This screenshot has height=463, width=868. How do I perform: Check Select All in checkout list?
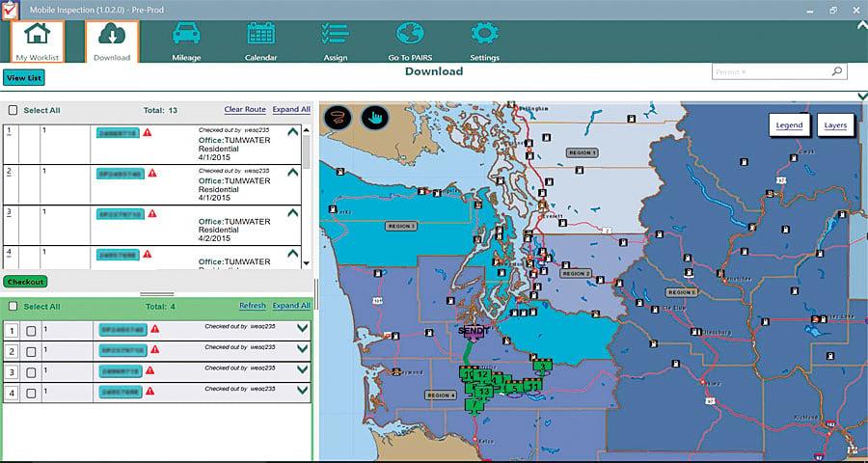[x=14, y=306]
